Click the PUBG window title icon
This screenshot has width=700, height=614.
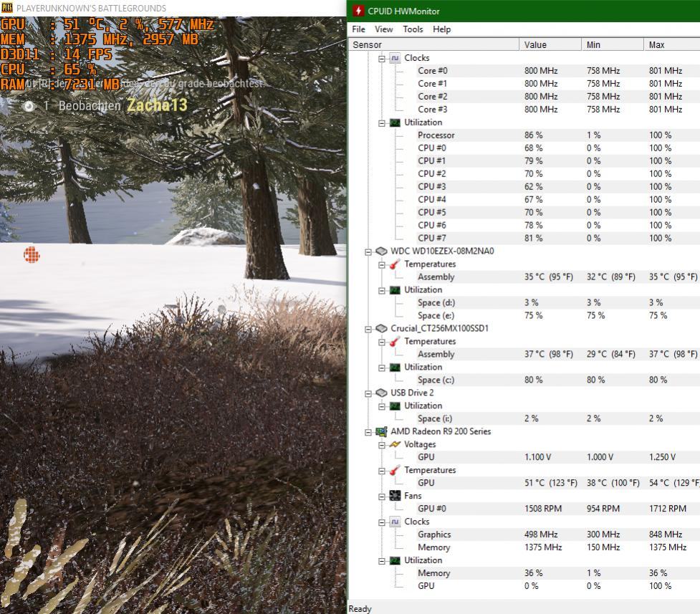click(x=6, y=8)
